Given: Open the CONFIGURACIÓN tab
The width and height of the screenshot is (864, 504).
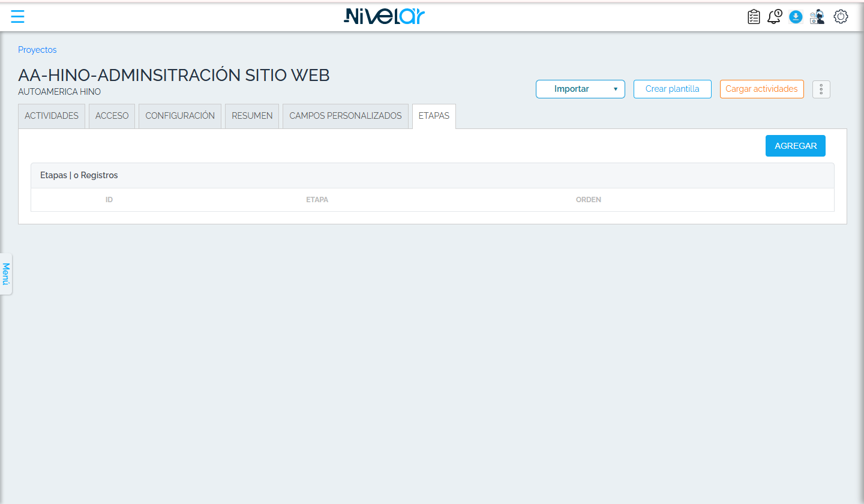Looking at the screenshot, I should 180,116.
